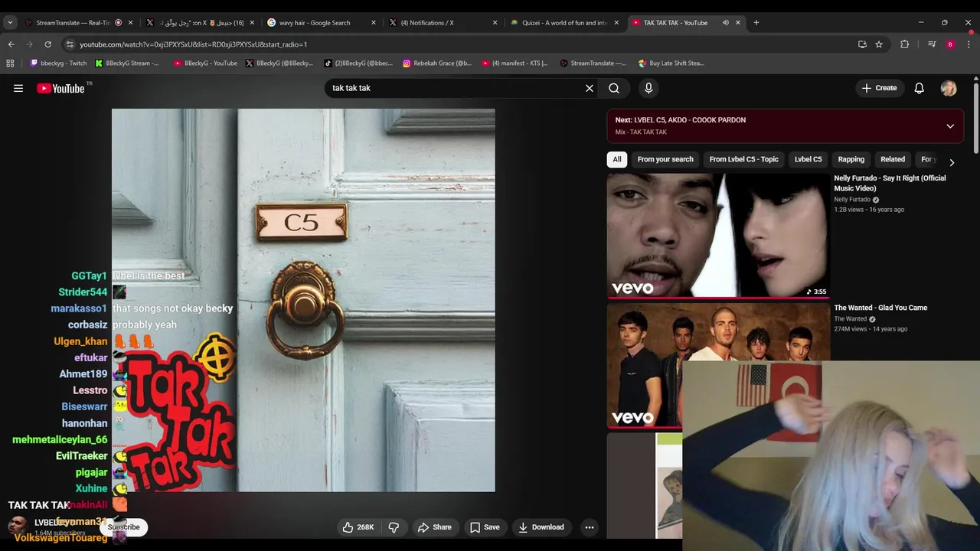Open the account avatar menu
Image resolution: width=980 pixels, height=551 pixels.
coord(949,88)
